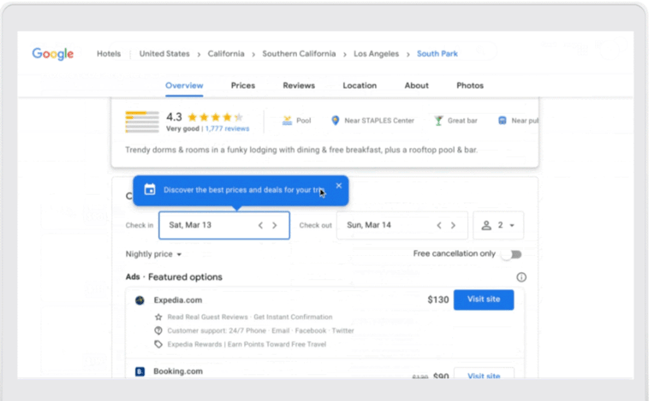Click the Sat, Mar 13 check-in field

tap(205, 225)
